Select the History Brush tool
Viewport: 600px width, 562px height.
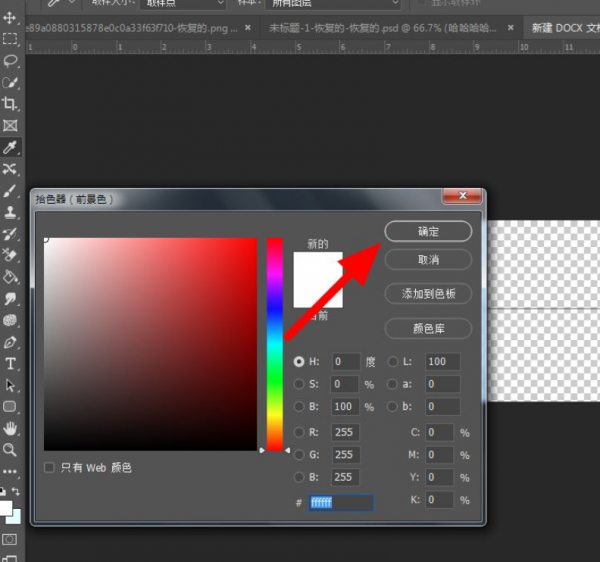click(10, 233)
